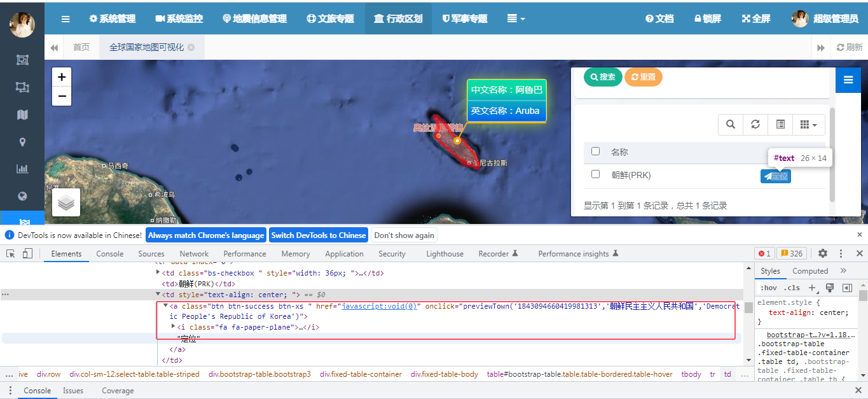The image size is (868, 399).
Task: Click Don't show again
Action: click(404, 235)
